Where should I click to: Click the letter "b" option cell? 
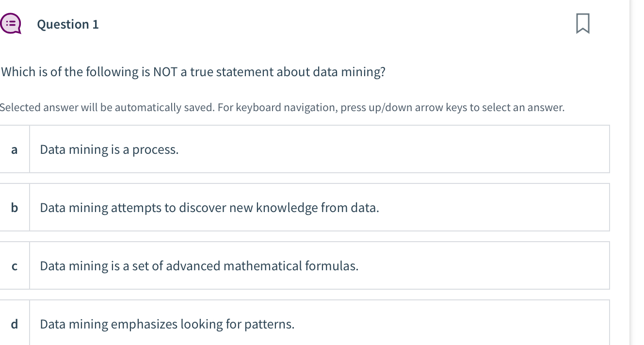14,208
